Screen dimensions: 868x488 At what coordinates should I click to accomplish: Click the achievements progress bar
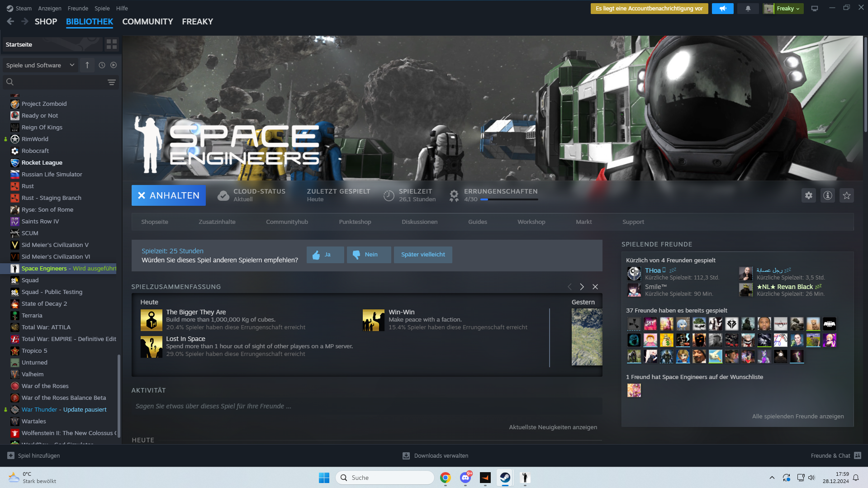[509, 199]
